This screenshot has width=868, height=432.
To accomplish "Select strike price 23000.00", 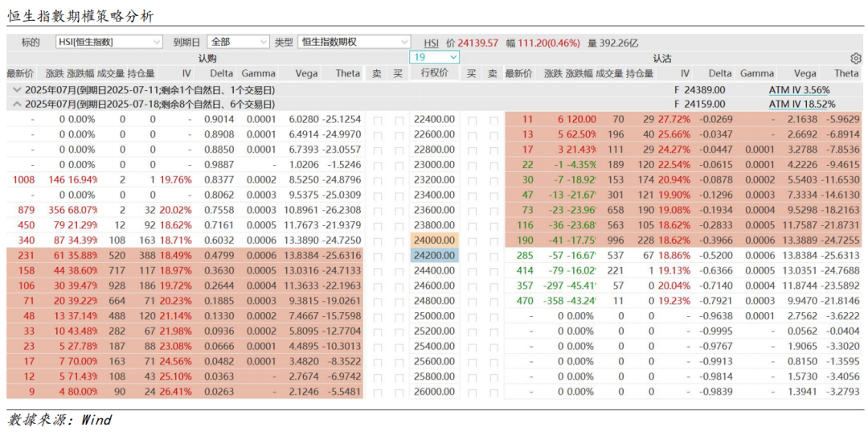I will [x=435, y=165].
